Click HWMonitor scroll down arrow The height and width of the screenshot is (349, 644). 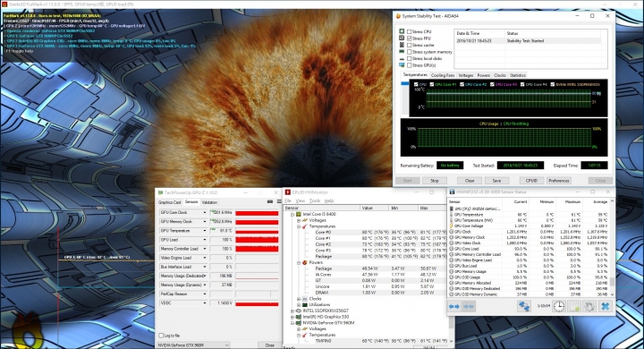[452, 341]
